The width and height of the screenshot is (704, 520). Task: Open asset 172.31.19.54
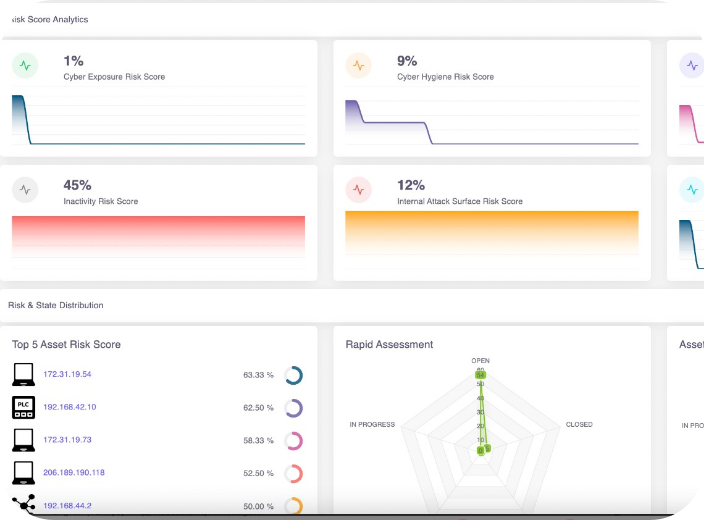67,374
